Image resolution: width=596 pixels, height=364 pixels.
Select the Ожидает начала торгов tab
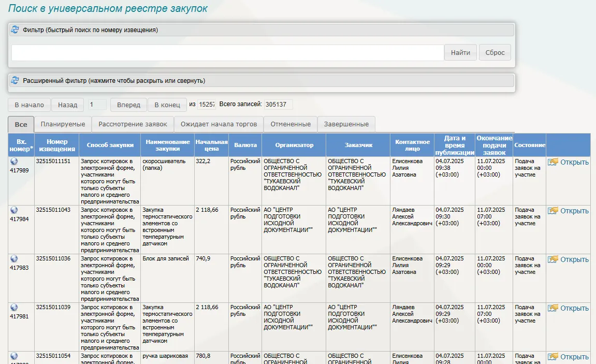click(219, 124)
